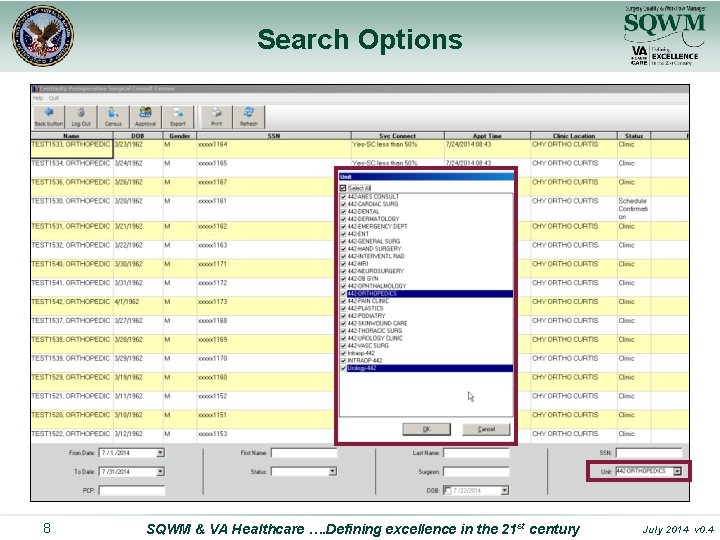Open the Census toolbar icon
This screenshot has height=540, width=720.
[113, 117]
